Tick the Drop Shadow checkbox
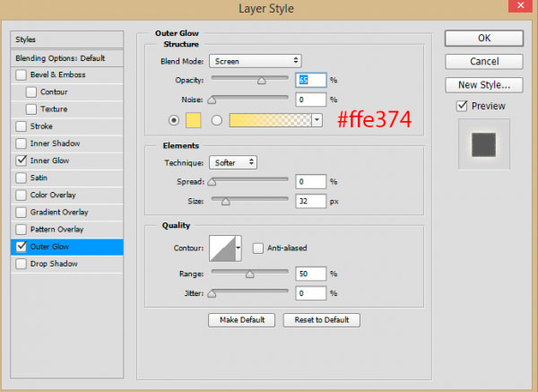This screenshot has width=538, height=392. (21, 264)
